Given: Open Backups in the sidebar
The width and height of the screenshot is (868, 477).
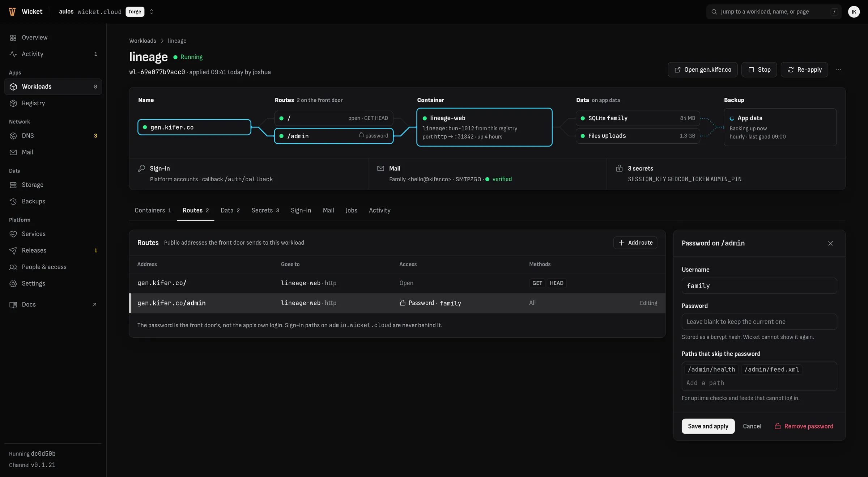Looking at the screenshot, I should point(53,201).
